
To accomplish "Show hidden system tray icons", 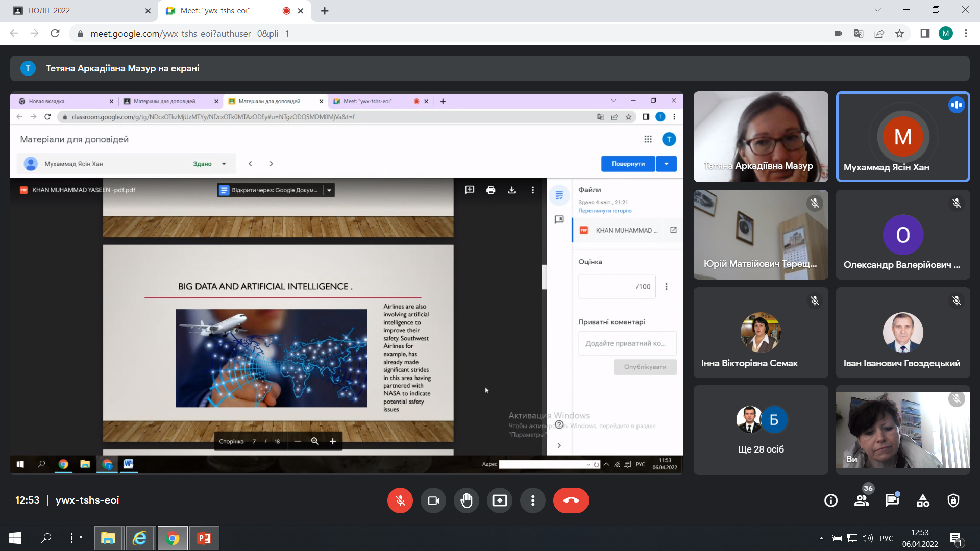I will 821,538.
